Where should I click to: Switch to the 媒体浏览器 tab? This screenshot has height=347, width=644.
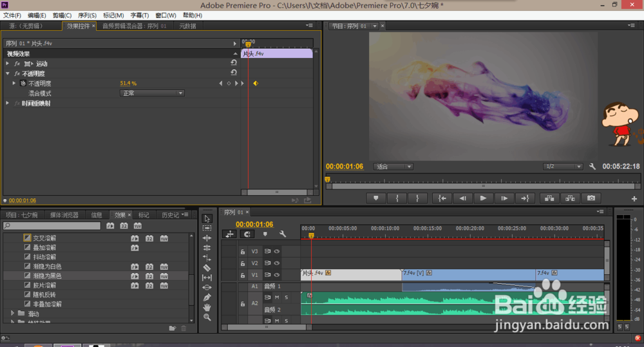coord(64,215)
